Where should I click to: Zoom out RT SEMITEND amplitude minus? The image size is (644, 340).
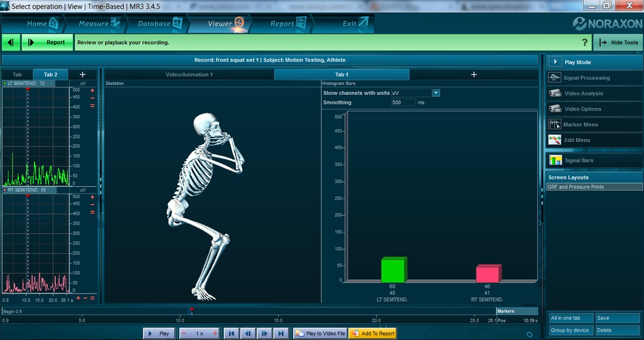(92, 204)
